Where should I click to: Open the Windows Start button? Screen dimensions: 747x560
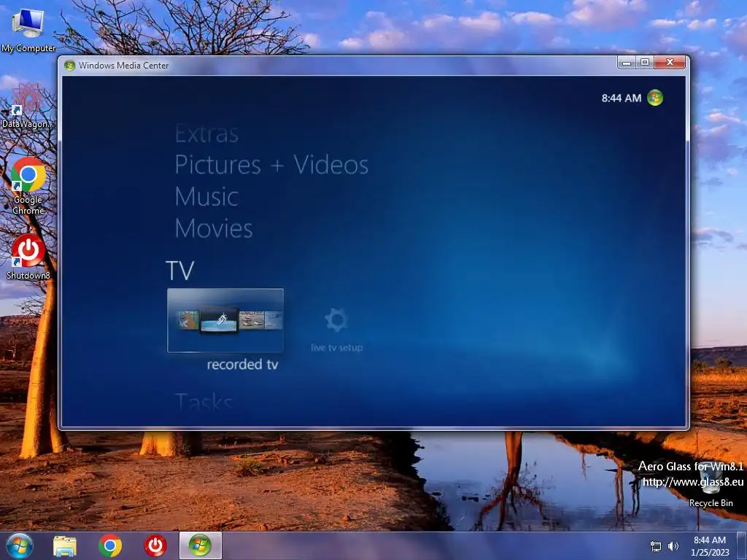coord(20,545)
